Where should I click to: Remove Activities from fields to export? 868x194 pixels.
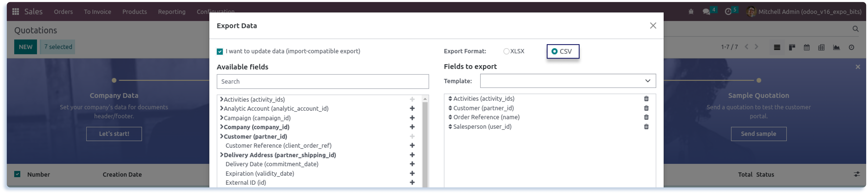click(x=646, y=99)
